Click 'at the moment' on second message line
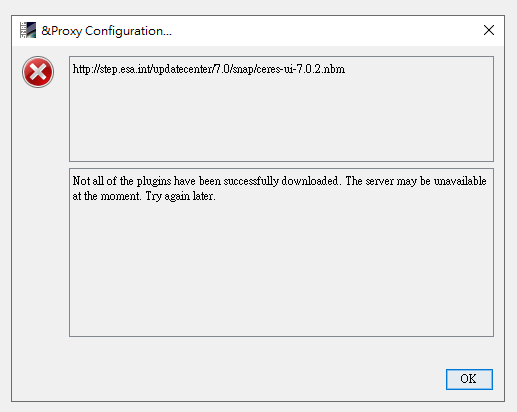The height and width of the screenshot is (412, 517). 107,196
